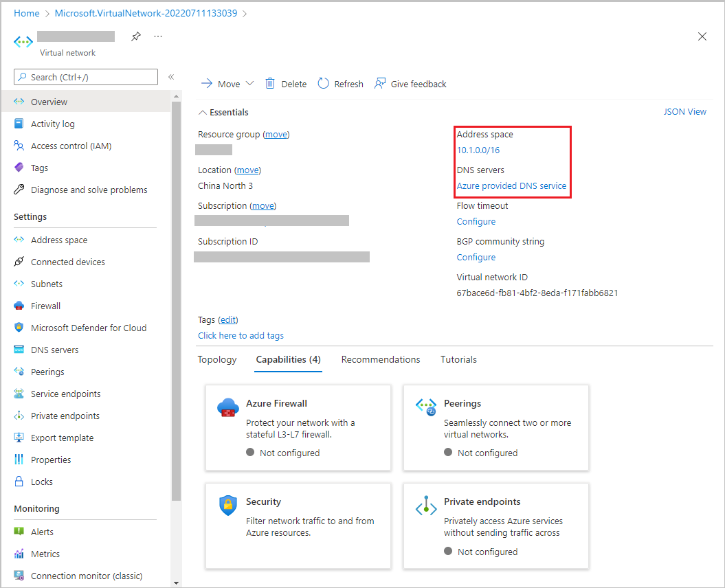The image size is (725, 588).
Task: Click the Locks padlock icon
Action: [x=19, y=482]
